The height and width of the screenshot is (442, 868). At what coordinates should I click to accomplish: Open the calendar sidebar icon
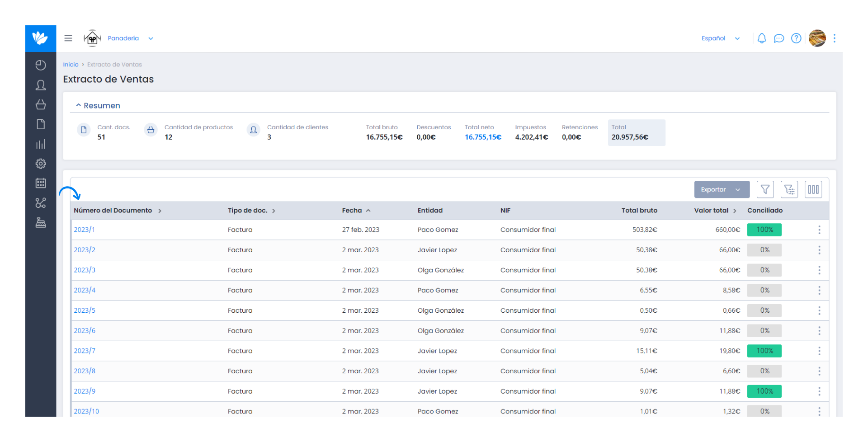point(41,183)
